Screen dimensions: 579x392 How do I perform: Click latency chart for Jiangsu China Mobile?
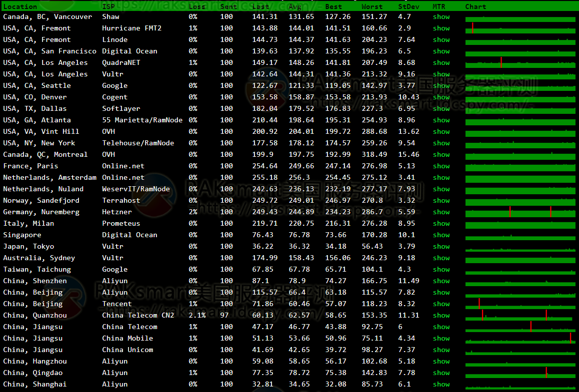pos(520,338)
